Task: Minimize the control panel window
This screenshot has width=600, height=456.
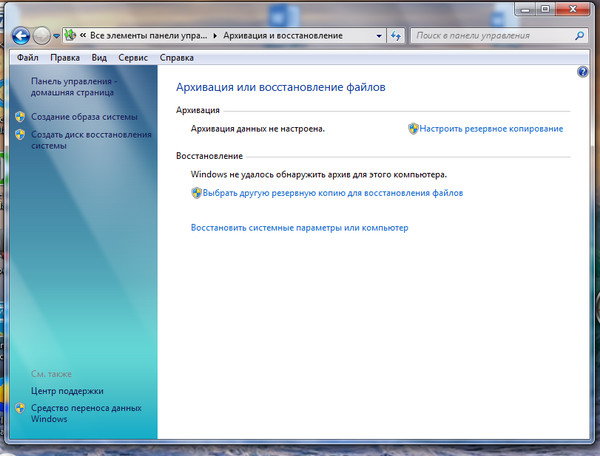Action: click(x=525, y=9)
